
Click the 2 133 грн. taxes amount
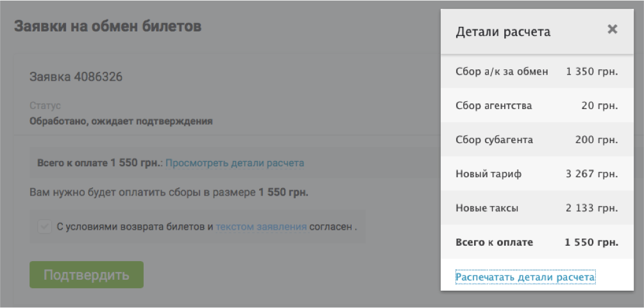(x=591, y=208)
